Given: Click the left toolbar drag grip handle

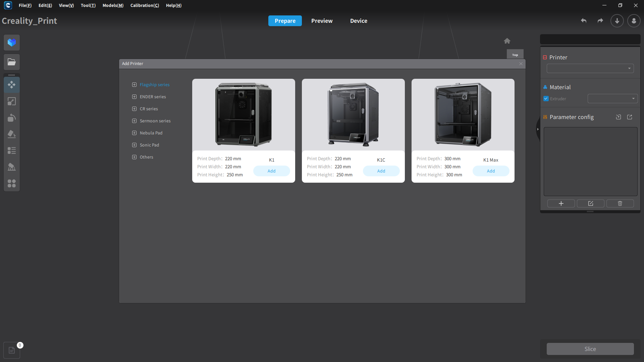Looking at the screenshot, I should coord(12,75).
